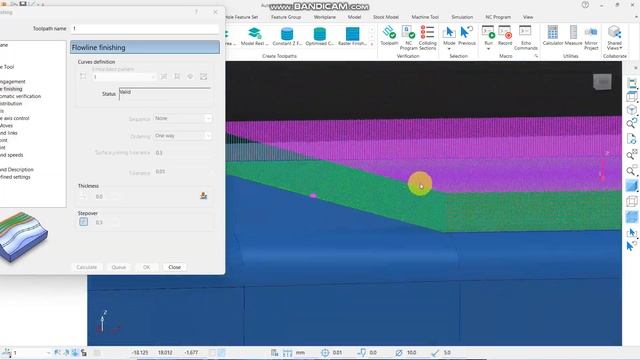This screenshot has height=360, width=640.
Task: Open the View ribbon tab
Action: coord(528,17)
